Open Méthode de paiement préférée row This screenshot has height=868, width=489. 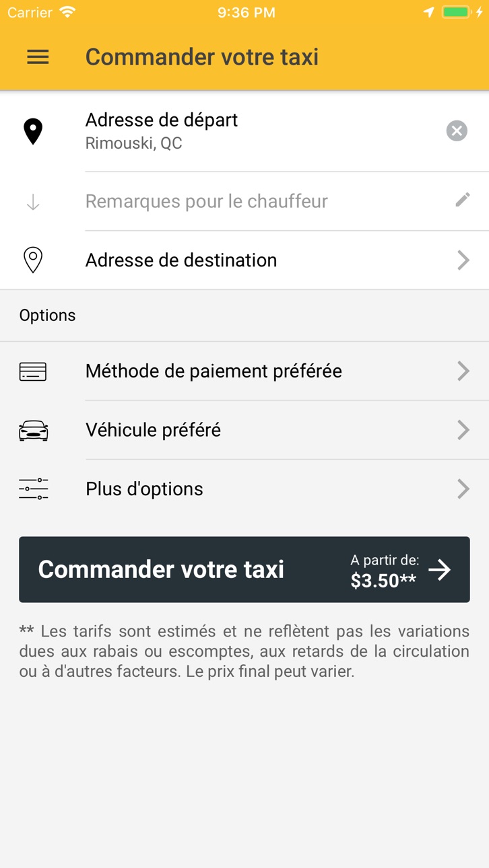pyautogui.click(x=244, y=371)
